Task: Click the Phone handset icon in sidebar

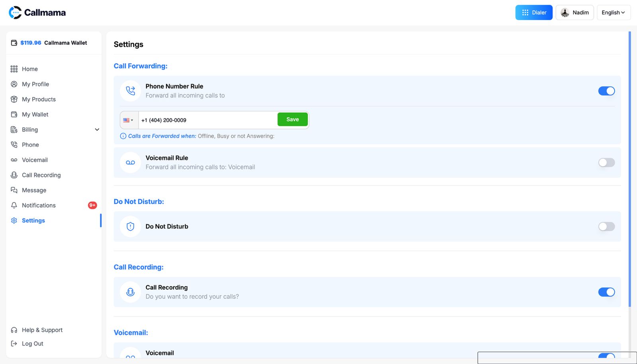Action: (x=14, y=144)
